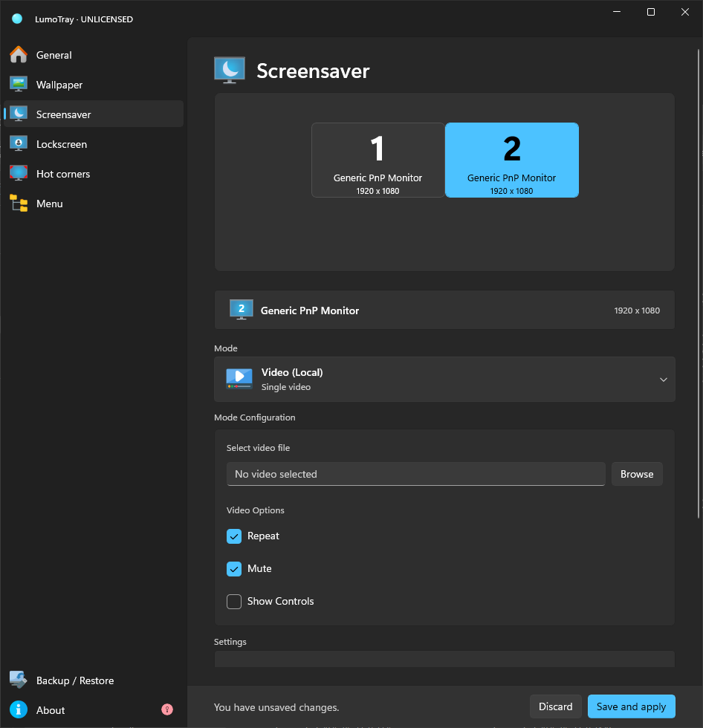703x728 pixels.
Task: Select the Lockscreen icon in sidebar
Action: click(19, 144)
